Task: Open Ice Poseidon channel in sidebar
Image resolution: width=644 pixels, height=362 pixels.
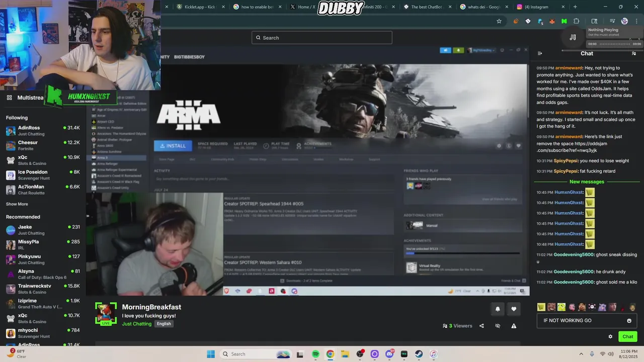Action: pyautogui.click(x=43, y=175)
